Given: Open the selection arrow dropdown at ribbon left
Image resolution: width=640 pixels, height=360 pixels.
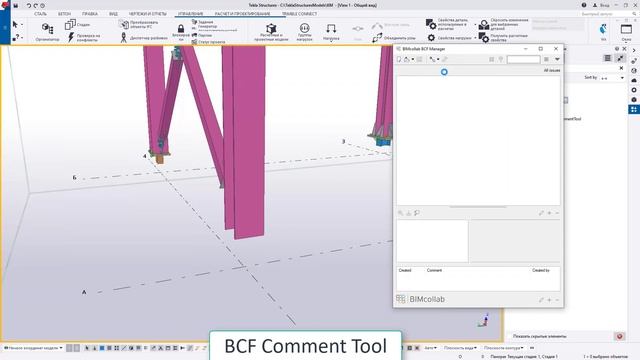Looking at the screenshot, I should click(x=22, y=25).
